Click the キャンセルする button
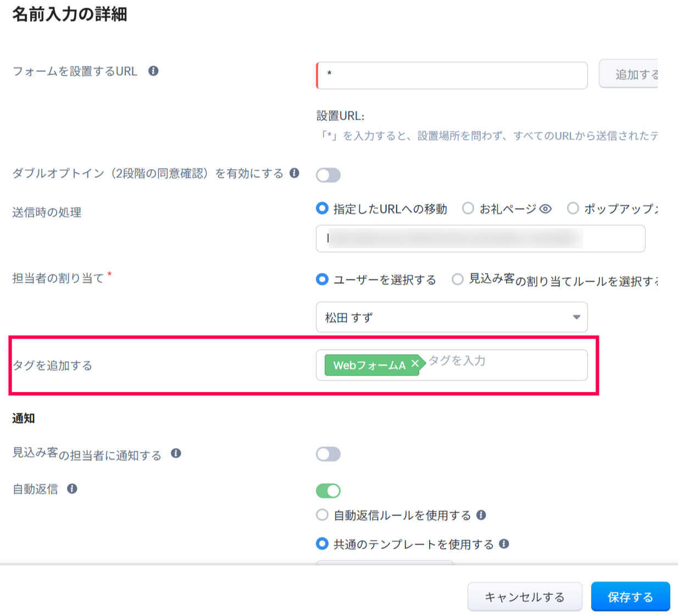Image resolution: width=678 pixels, height=616 pixels. 524,597
